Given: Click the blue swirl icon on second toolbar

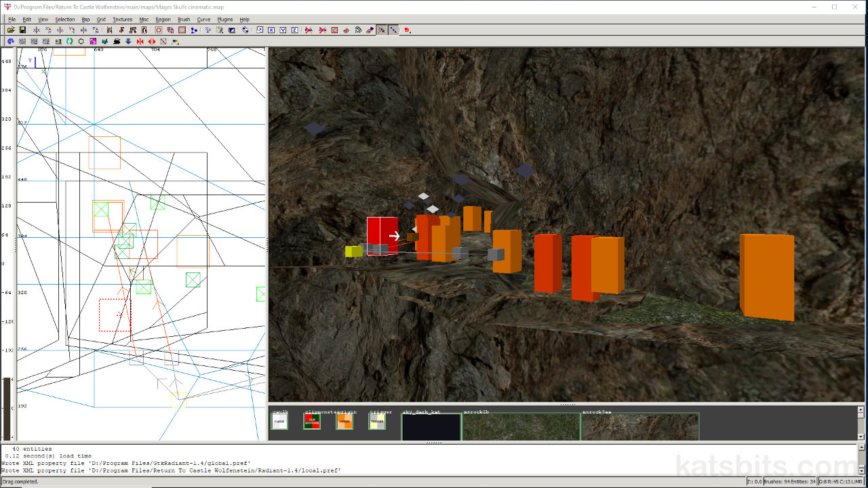Looking at the screenshot, I should click(x=11, y=41).
